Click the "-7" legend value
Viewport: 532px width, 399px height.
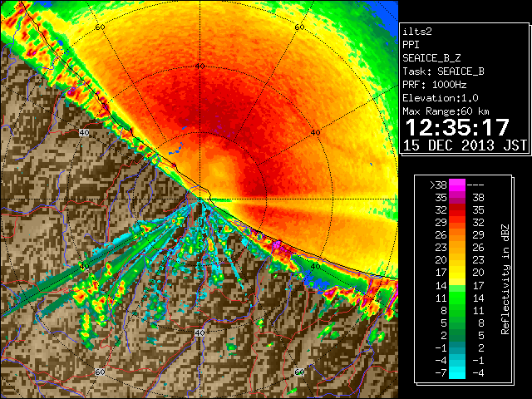pyautogui.click(x=441, y=373)
